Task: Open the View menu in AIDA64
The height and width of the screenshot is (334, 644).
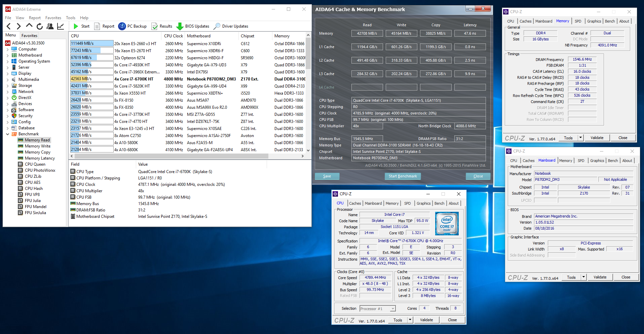Action: (20, 18)
